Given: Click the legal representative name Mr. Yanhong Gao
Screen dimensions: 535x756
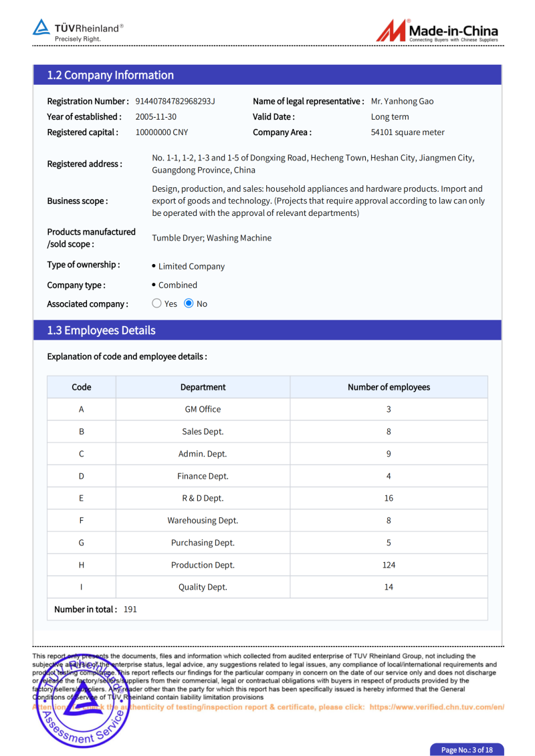Looking at the screenshot, I should click(402, 102).
